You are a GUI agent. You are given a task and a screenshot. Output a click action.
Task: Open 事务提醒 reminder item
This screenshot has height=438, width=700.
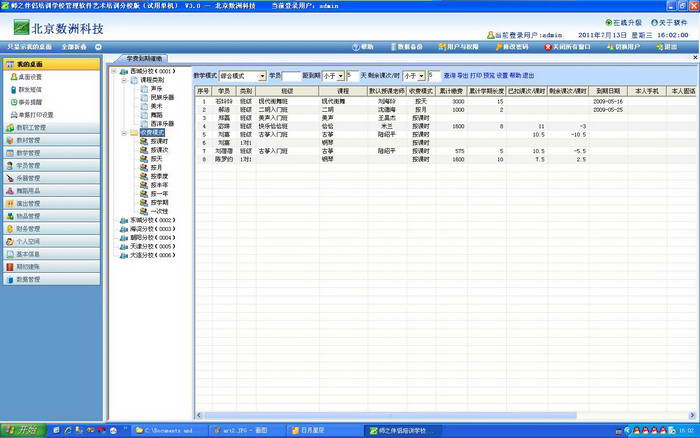point(30,102)
